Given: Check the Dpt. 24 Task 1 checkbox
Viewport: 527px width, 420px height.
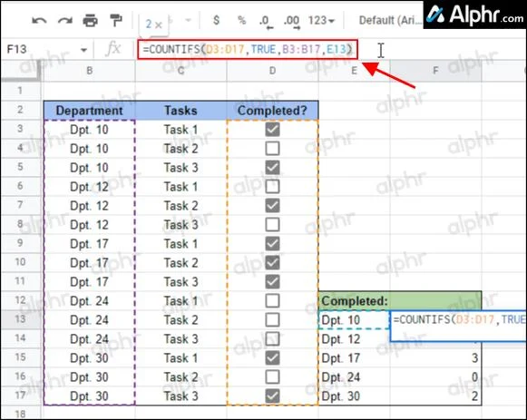Looking at the screenshot, I should point(272,301).
